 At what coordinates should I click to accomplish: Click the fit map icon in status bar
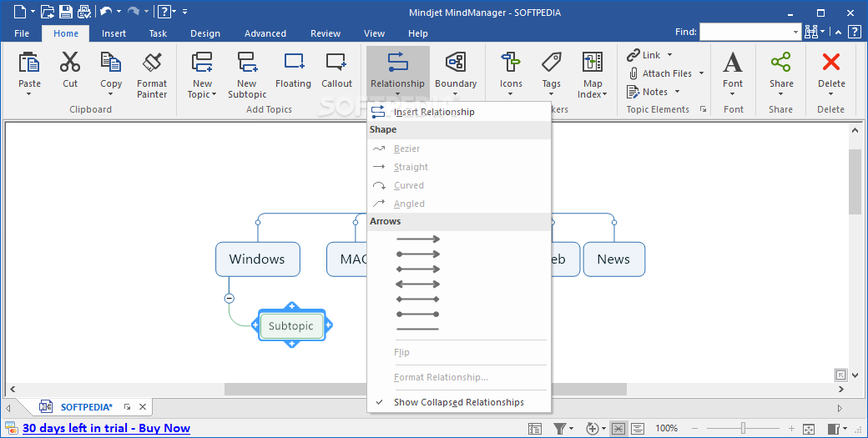808,429
